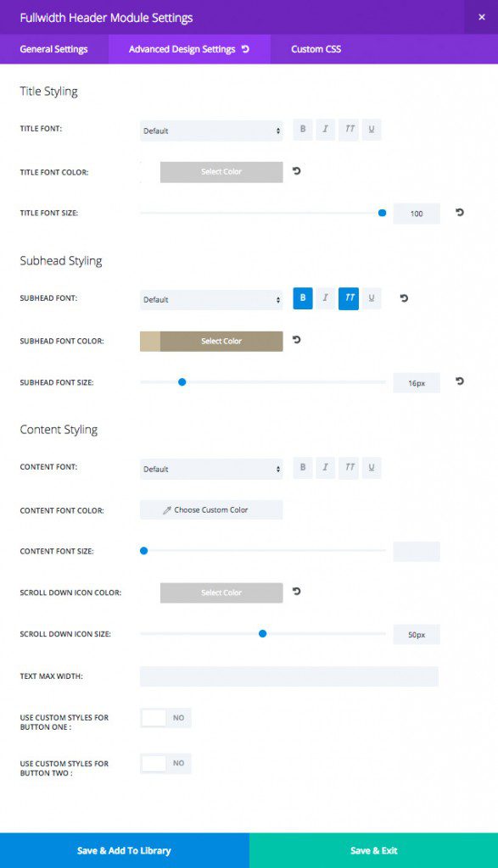Viewport: 498px width, 868px height.
Task: Underline the content font
Action: point(370,467)
